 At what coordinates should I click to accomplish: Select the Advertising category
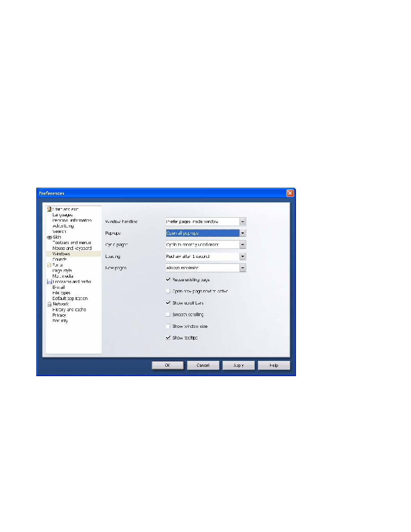point(63,226)
